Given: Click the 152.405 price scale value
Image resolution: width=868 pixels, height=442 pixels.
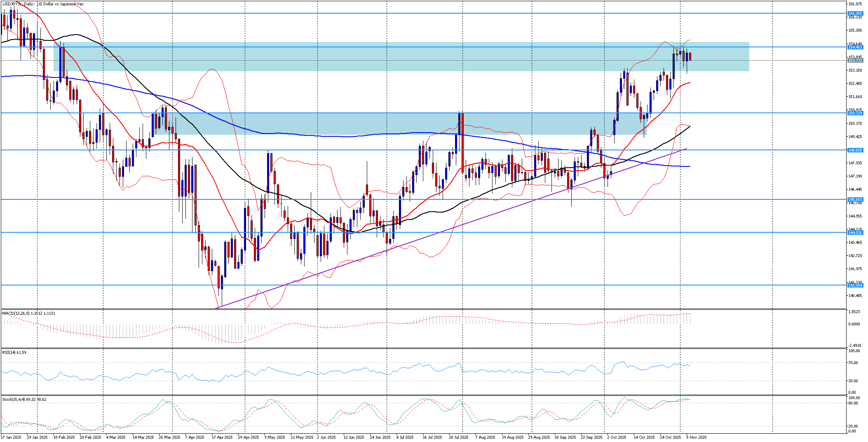Looking at the screenshot, I should point(855,84).
